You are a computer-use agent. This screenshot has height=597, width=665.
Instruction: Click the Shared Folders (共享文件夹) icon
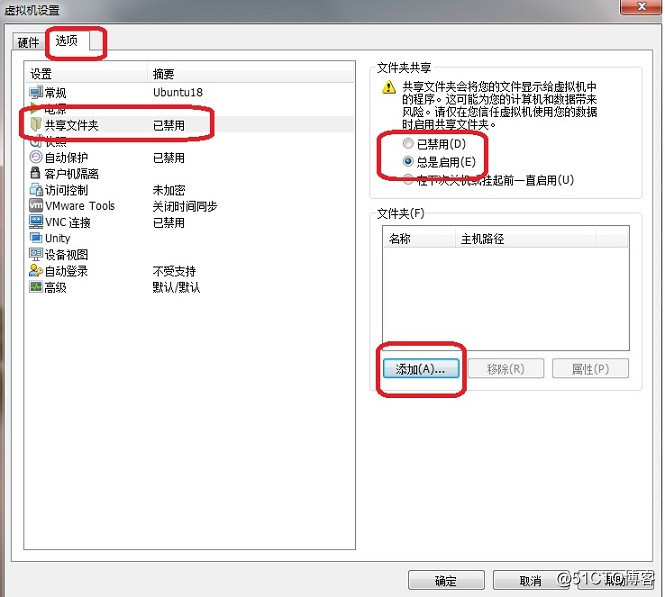pyautogui.click(x=36, y=125)
